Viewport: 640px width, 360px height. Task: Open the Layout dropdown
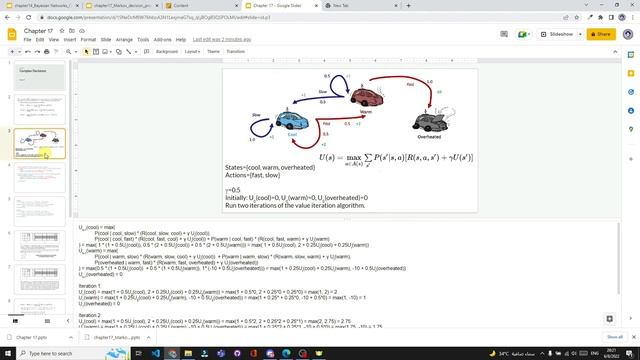(x=192, y=52)
